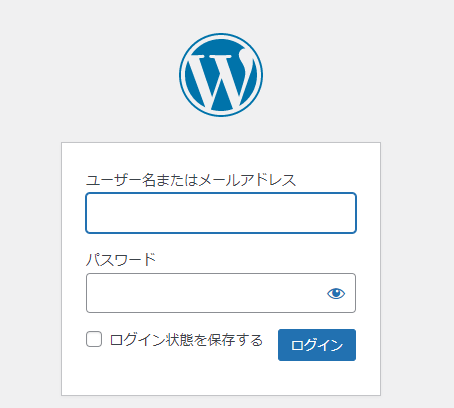This screenshot has width=454, height=408.
Task: Click the パスワード label text
Action: [121, 260]
